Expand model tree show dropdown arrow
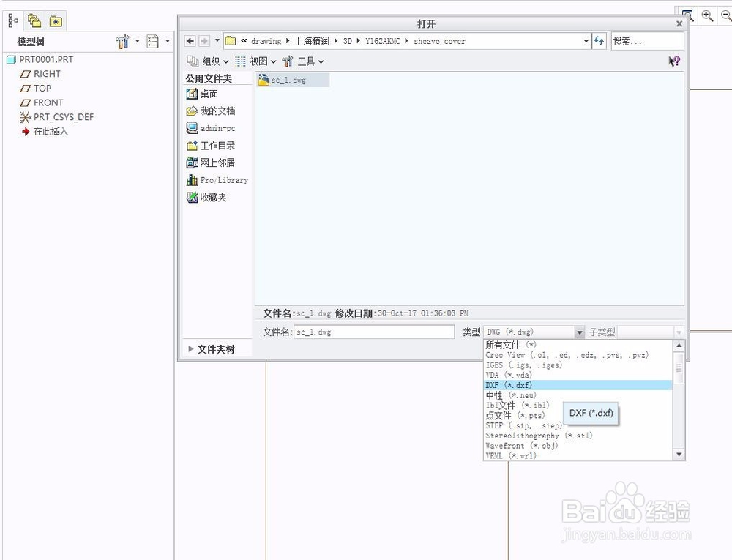This screenshot has width=732, height=560. click(168, 41)
